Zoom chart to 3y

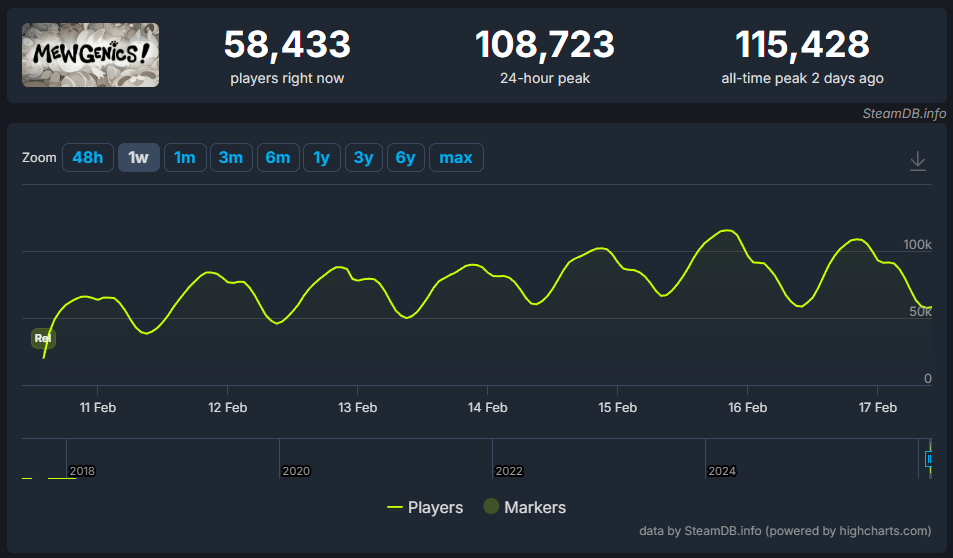tap(363, 157)
